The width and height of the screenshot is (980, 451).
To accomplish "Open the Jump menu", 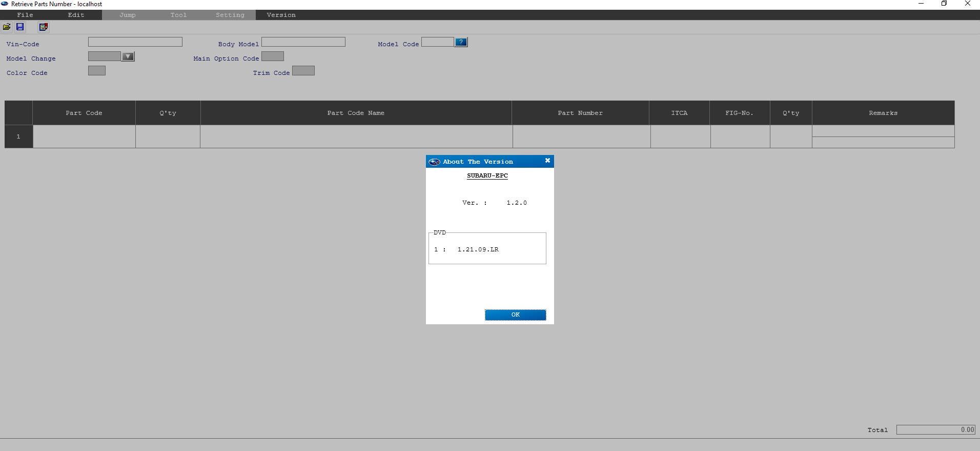I will (x=128, y=15).
